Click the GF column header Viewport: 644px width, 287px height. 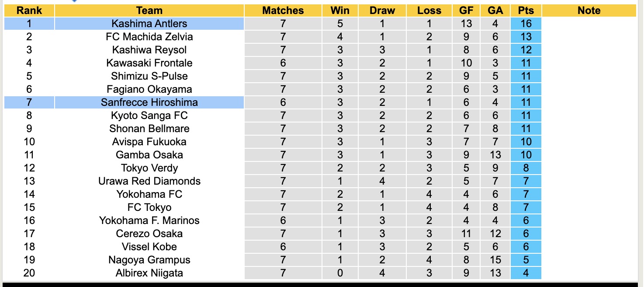click(466, 10)
